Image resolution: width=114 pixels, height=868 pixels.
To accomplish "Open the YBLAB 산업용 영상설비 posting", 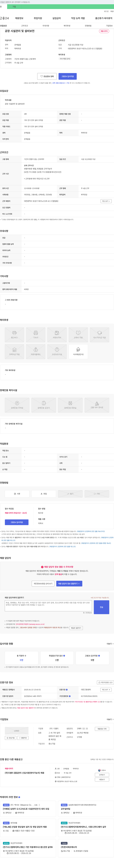I will tap(25, 827).
